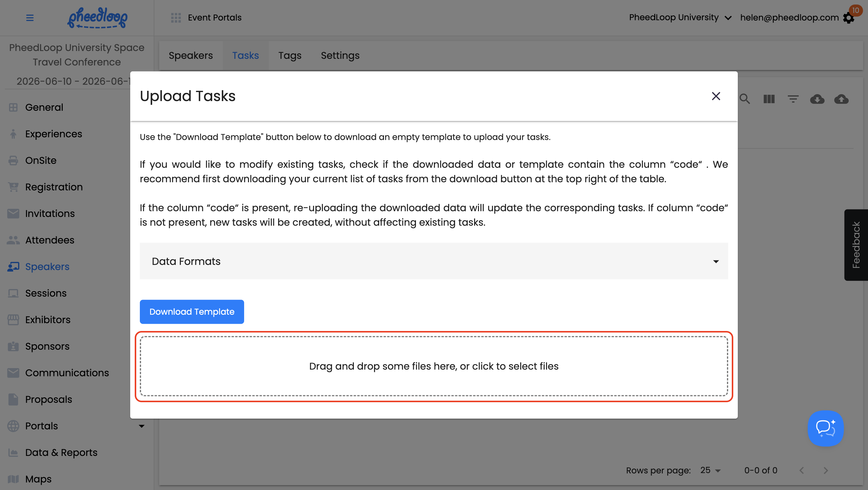This screenshot has height=490, width=868.
Task: Open the AI chat assistant bubble
Action: pos(825,428)
